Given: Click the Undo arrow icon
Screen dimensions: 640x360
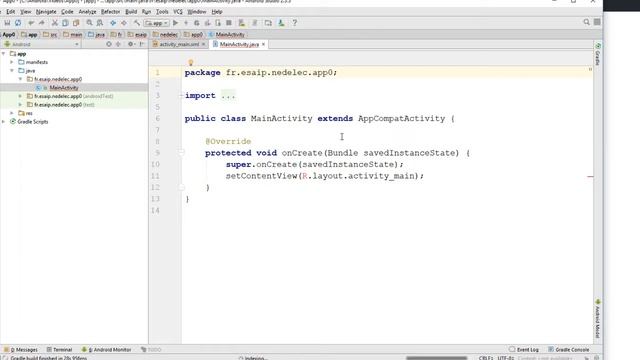Looking at the screenshot, I should click(31, 23).
